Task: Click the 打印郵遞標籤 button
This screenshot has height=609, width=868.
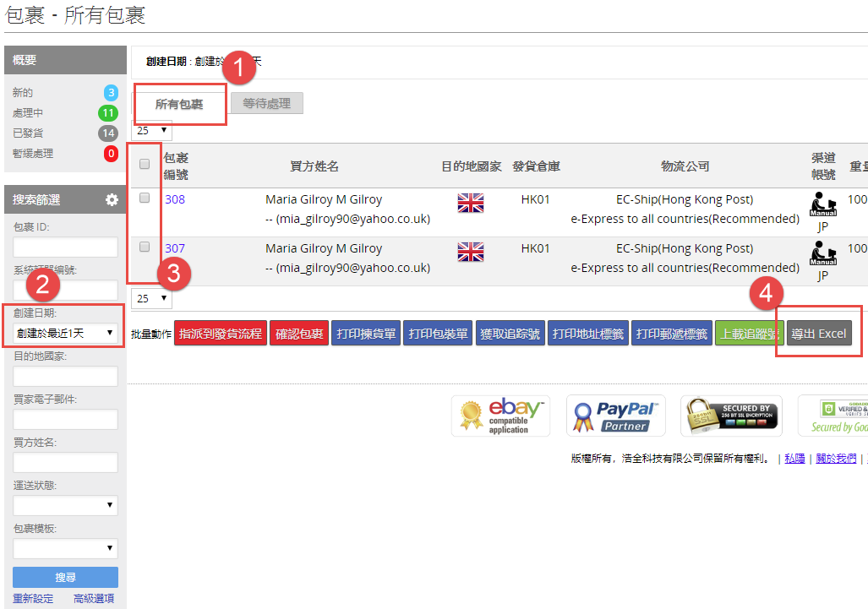Action: [671, 334]
